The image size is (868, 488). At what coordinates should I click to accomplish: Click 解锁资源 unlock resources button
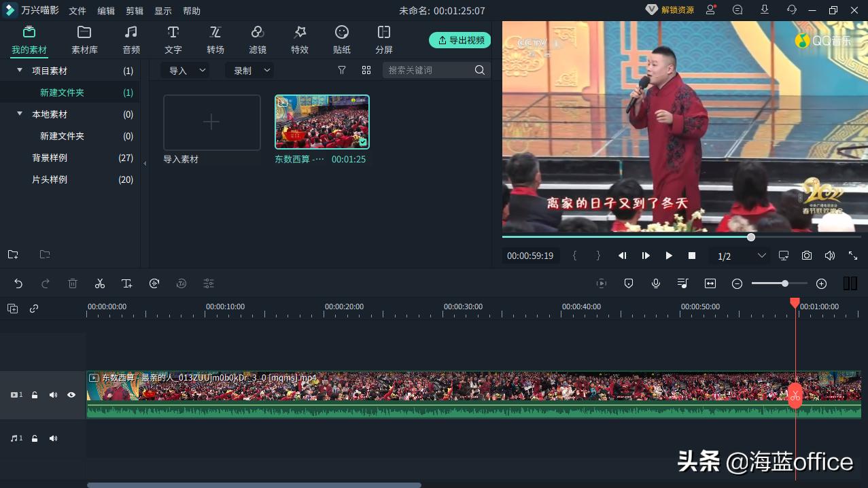click(x=670, y=10)
